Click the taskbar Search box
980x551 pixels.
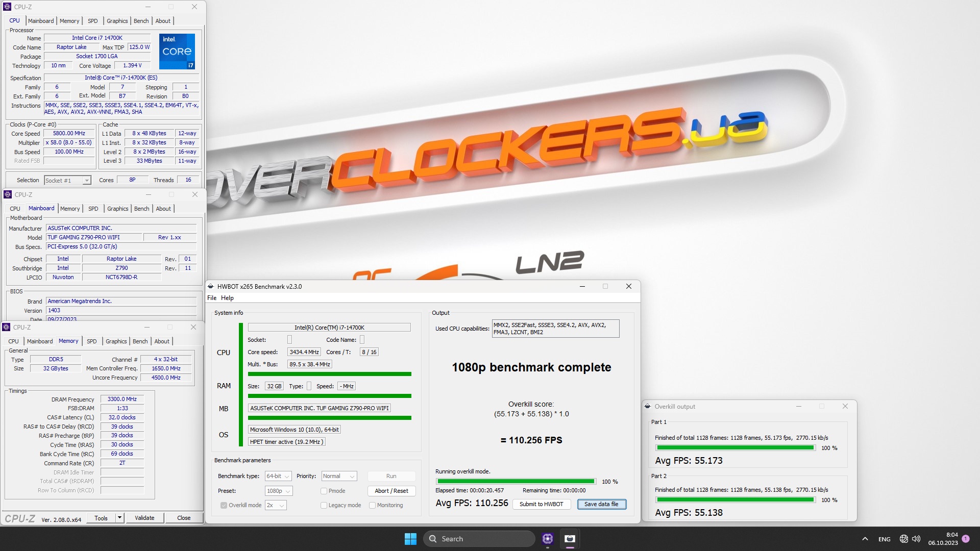[479, 539]
